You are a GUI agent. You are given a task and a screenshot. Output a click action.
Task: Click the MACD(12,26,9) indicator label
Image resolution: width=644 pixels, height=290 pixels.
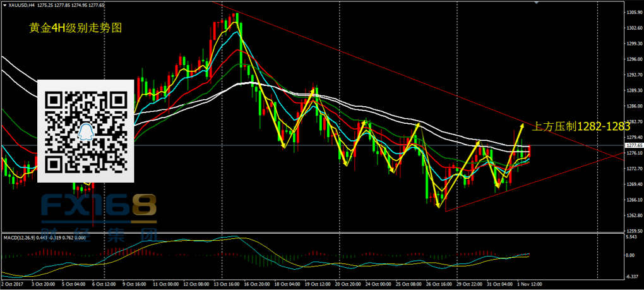pos(18,238)
